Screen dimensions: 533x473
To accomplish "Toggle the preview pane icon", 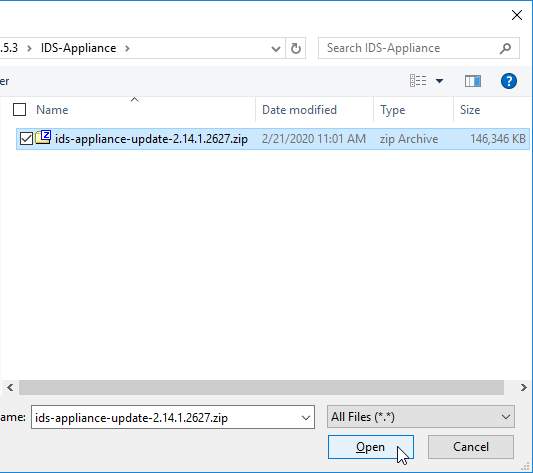I will [472, 81].
